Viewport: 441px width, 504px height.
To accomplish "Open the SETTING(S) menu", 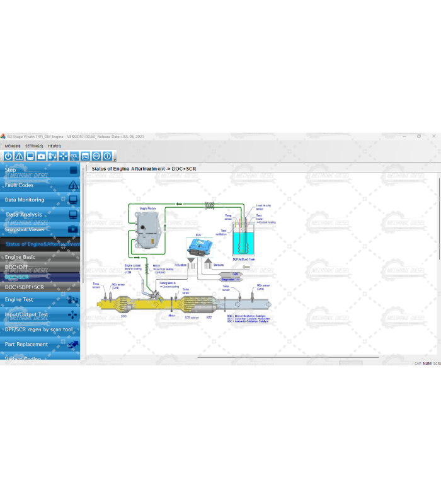I will point(34,146).
